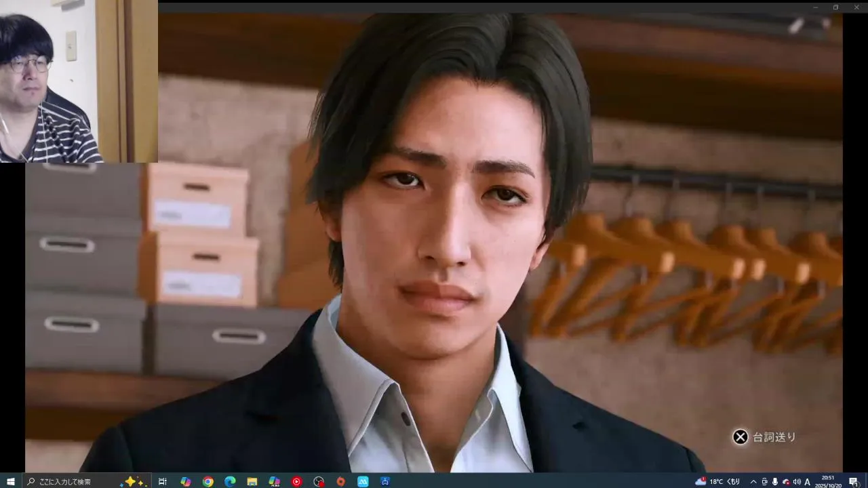Viewport: 868px width, 488px height.
Task: Open the notification center icon
Action: [x=853, y=481]
